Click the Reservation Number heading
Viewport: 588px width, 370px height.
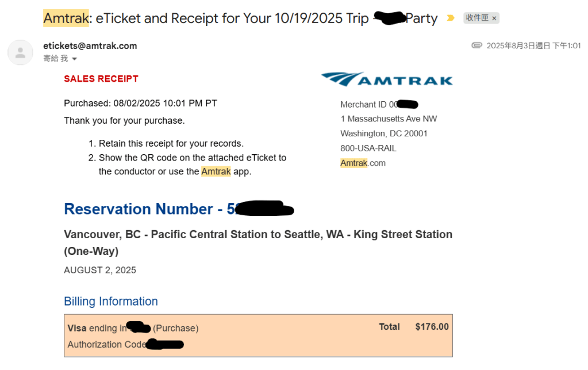[145, 209]
